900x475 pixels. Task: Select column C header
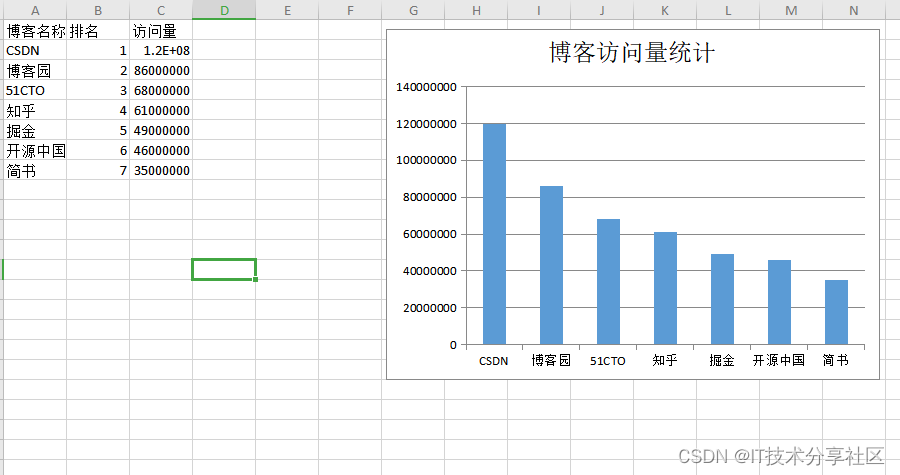161,10
